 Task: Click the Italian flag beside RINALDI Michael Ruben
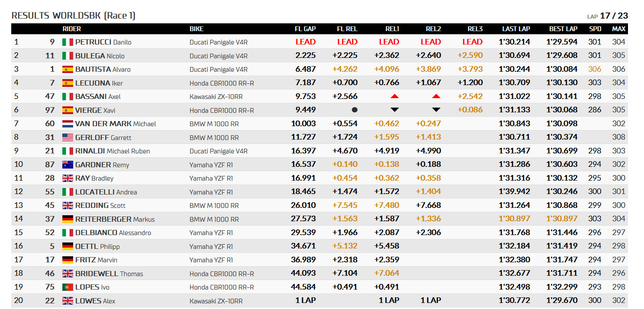click(68, 151)
